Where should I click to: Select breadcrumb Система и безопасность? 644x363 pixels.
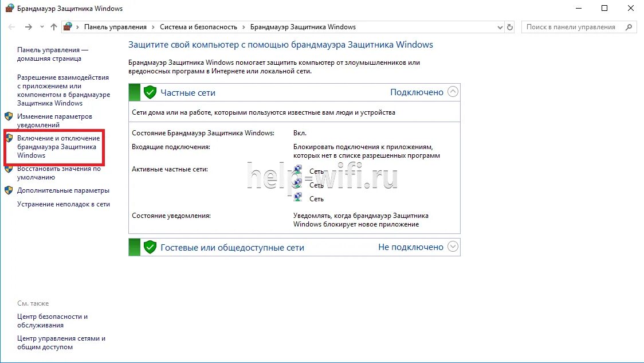tap(198, 27)
